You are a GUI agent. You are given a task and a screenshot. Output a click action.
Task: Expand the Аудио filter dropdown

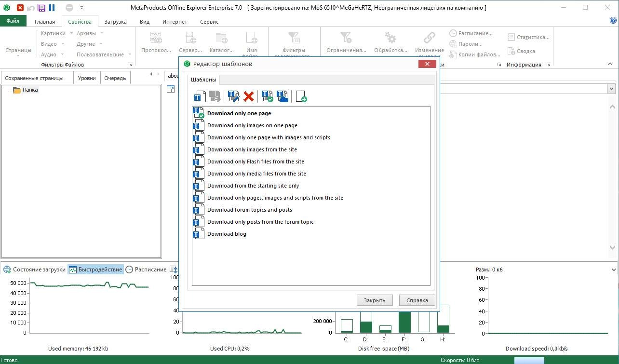pyautogui.click(x=62, y=54)
